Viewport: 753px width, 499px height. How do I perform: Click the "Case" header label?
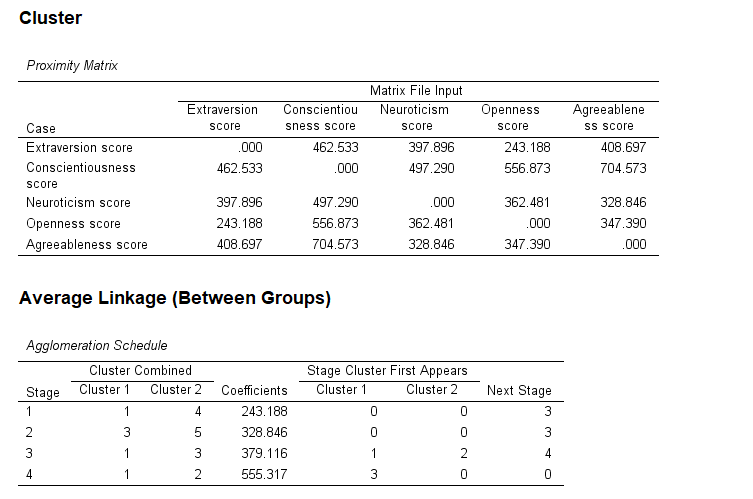point(41,128)
